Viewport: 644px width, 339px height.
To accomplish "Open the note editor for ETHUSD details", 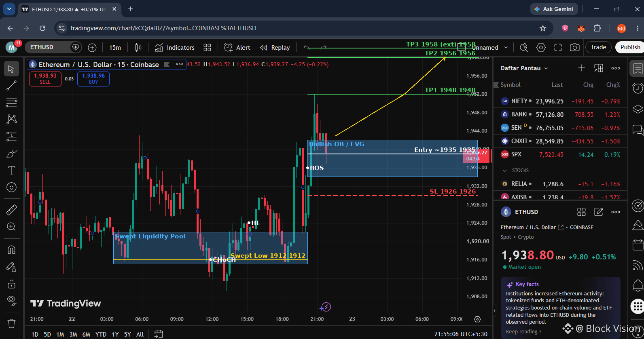I will coord(599,212).
